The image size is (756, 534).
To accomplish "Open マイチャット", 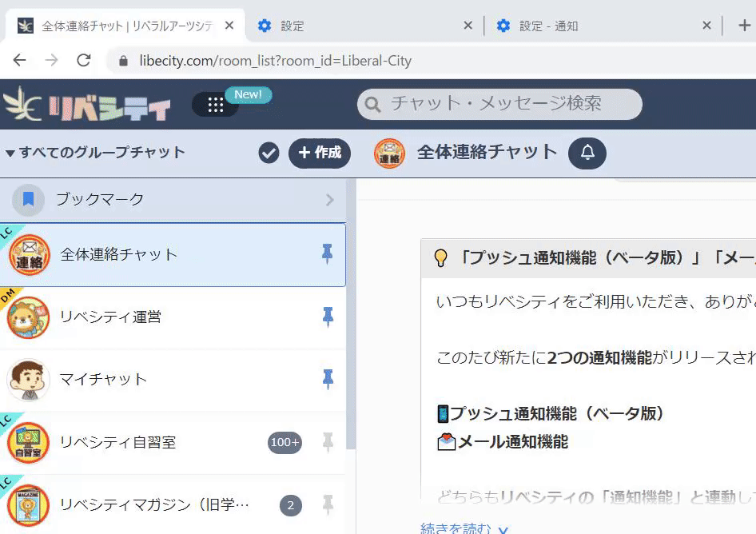I will tap(173, 381).
